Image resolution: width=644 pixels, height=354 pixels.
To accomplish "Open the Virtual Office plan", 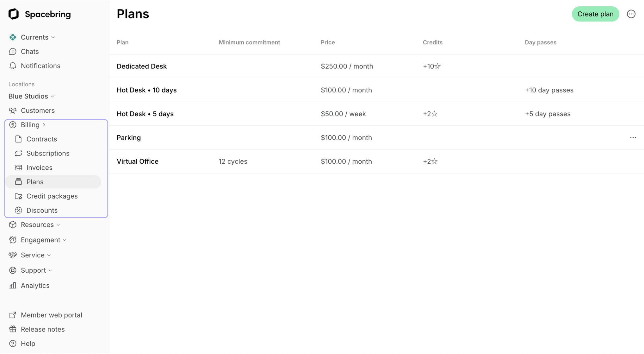I will [138, 161].
